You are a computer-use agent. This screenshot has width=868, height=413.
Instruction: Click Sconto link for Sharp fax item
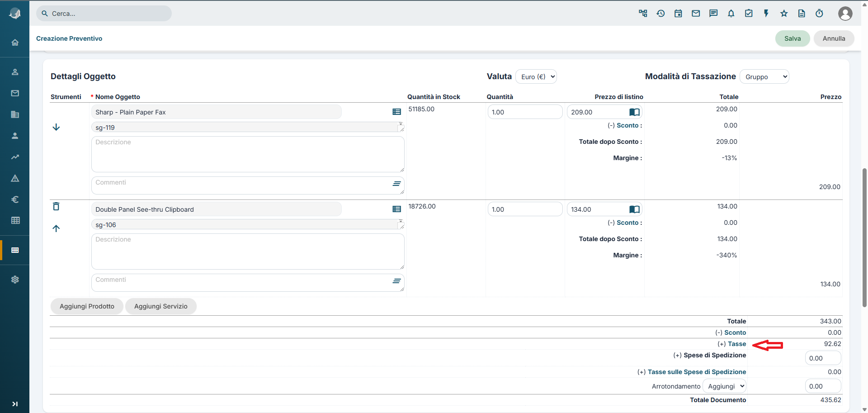pos(627,125)
